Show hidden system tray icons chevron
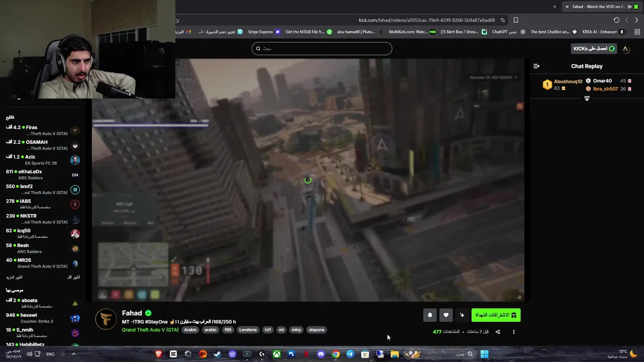The height and width of the screenshot is (362, 644). 73,354
